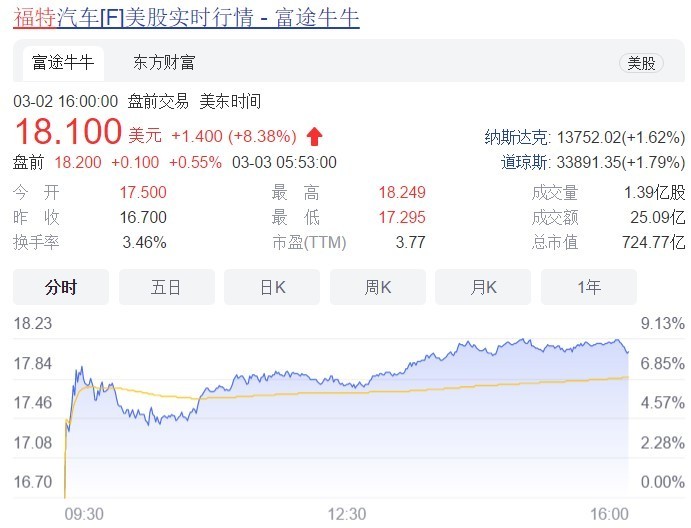Click the 12:30 marker on time axis

tap(347, 514)
